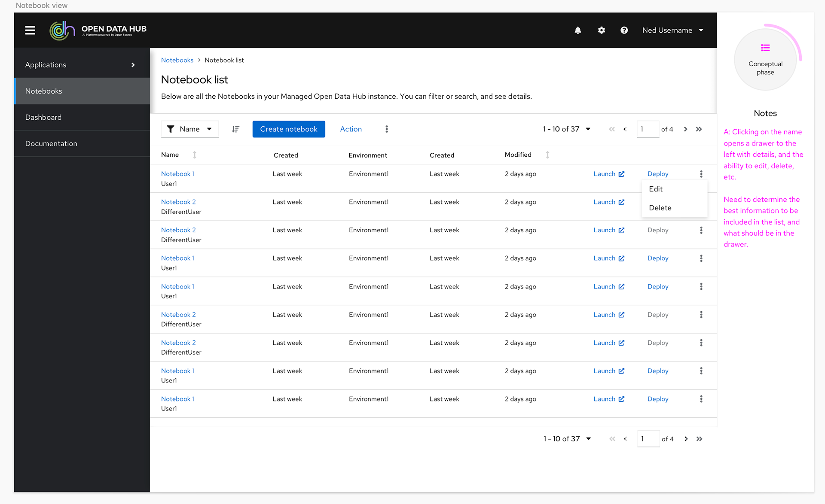Image resolution: width=825 pixels, height=504 pixels.
Task: Open help via the question mark icon
Action: point(624,30)
